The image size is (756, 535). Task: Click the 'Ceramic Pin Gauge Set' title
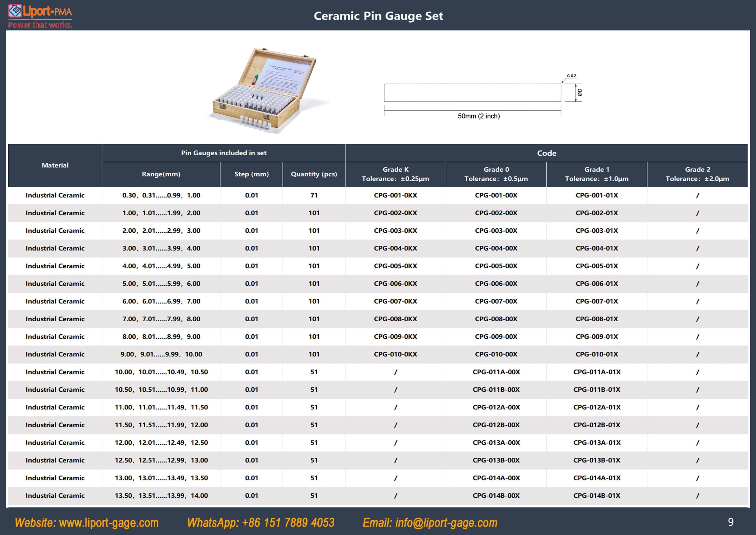coord(378,16)
